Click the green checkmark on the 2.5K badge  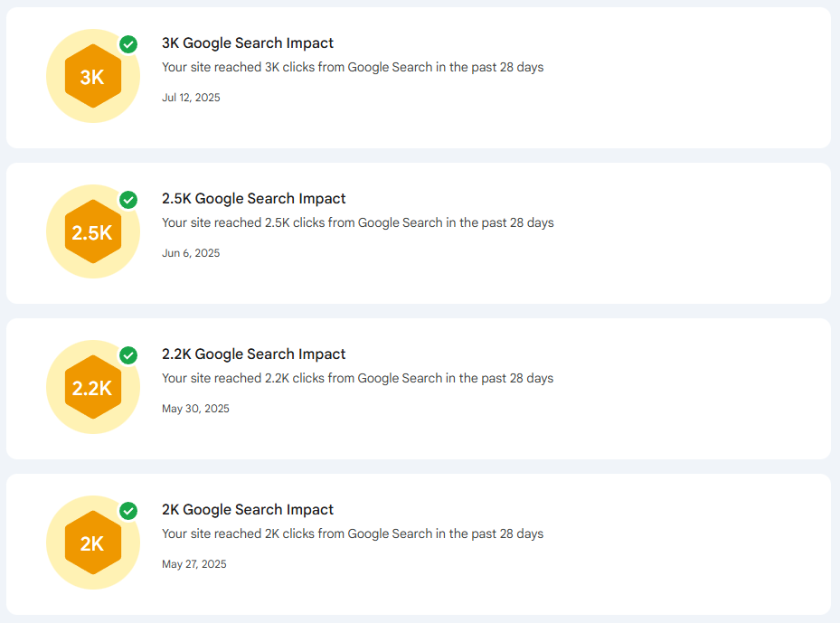coord(128,198)
